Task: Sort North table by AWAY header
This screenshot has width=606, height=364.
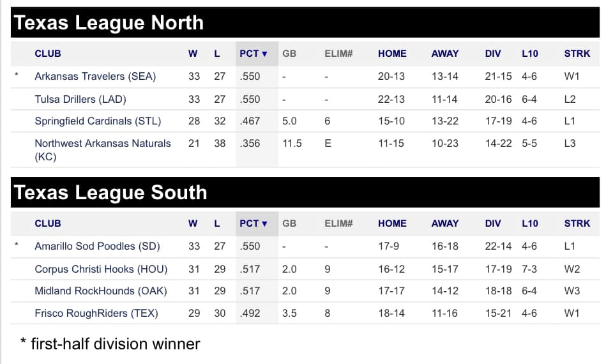Action: [445, 54]
